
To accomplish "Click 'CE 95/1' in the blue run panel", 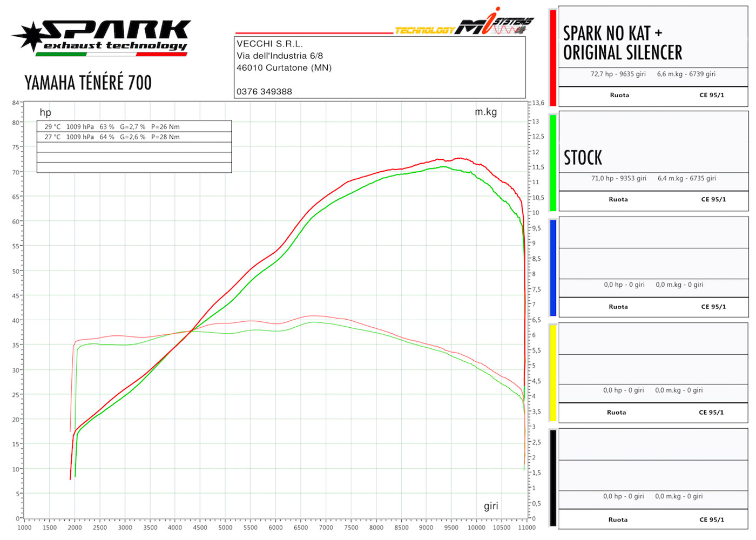I will 713,307.
